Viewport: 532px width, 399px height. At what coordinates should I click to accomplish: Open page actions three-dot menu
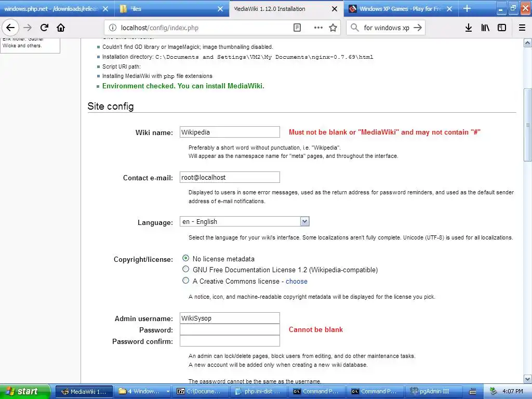tap(318, 28)
